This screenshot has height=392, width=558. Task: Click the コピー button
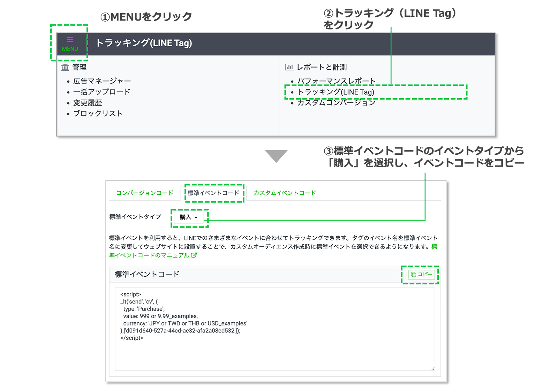(x=421, y=275)
